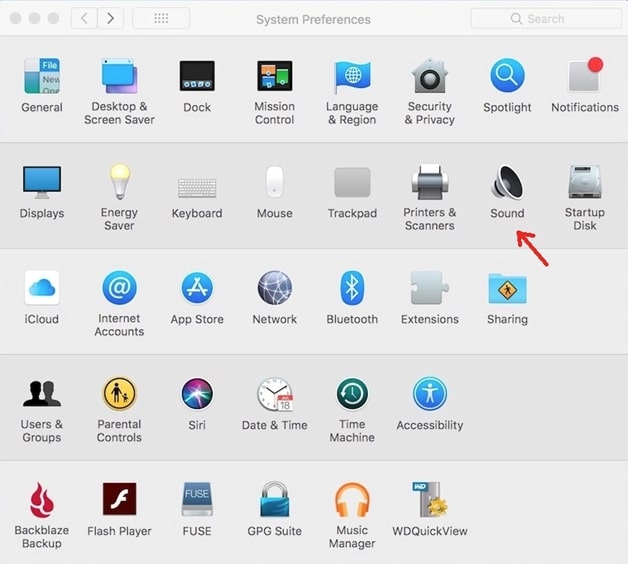
Task: Go back with the left chevron button
Action: tap(84, 18)
